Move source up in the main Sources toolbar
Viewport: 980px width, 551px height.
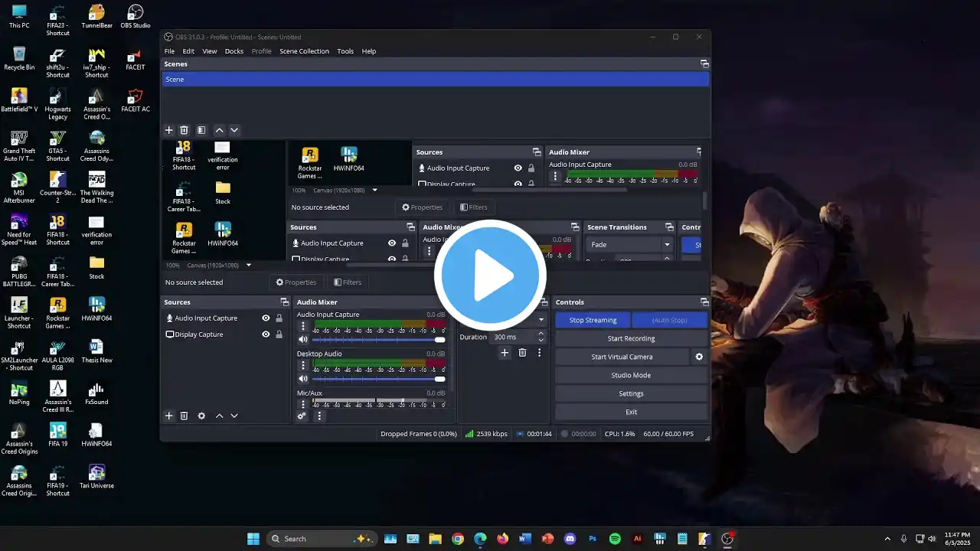click(x=219, y=416)
